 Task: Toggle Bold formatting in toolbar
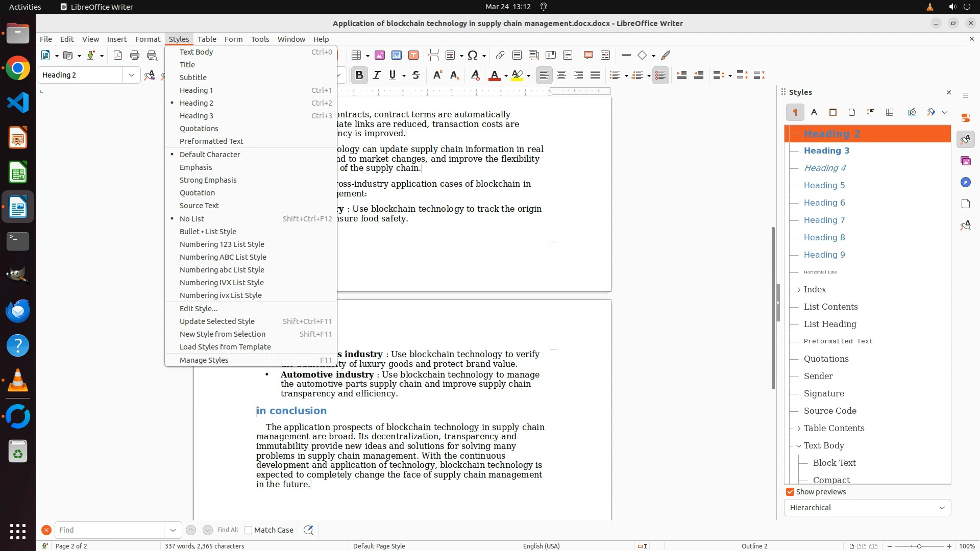coord(359,76)
